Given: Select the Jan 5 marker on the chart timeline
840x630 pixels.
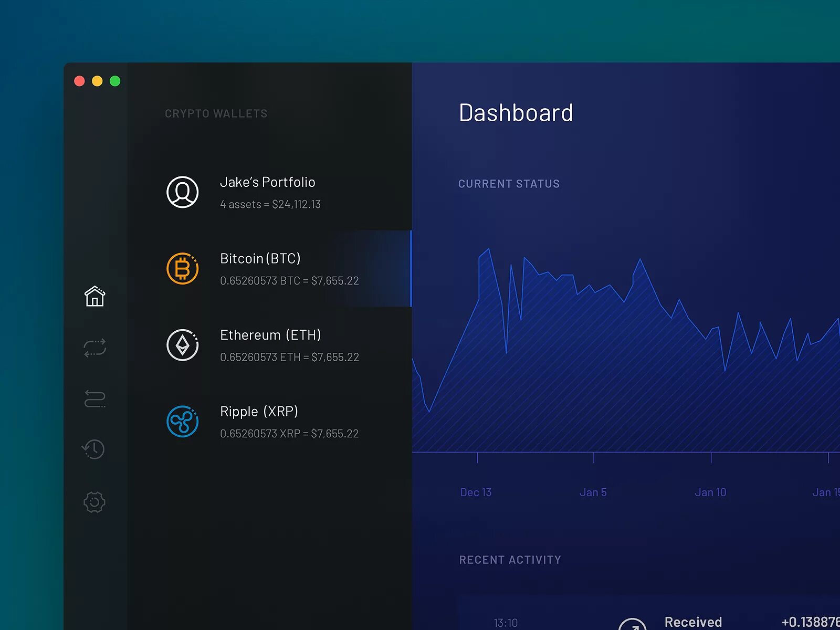Looking at the screenshot, I should point(593,492).
